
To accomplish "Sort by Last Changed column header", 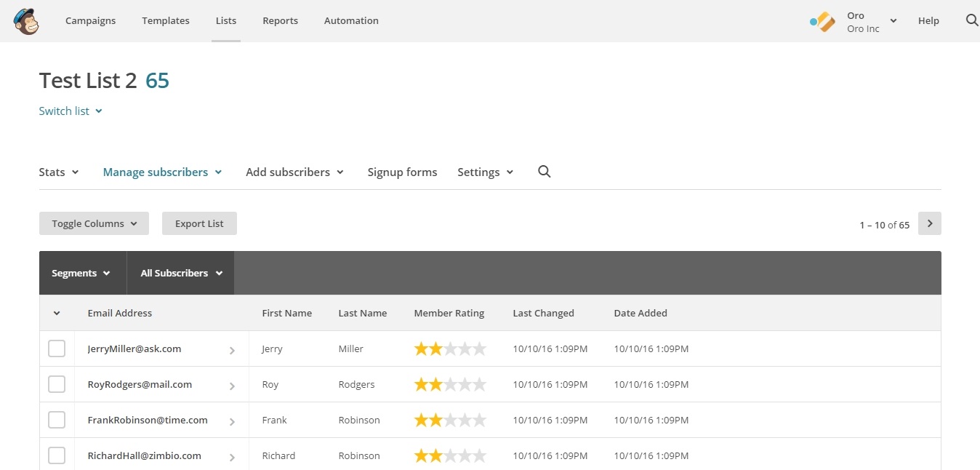I will (x=543, y=313).
